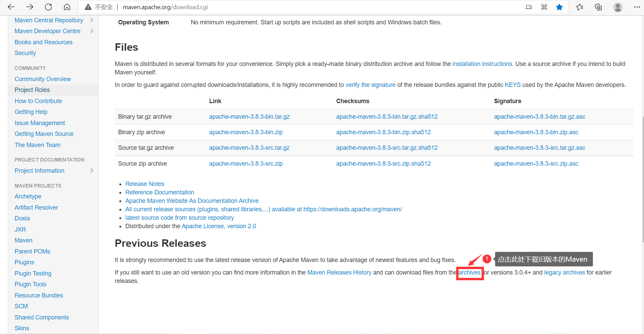Image resolution: width=644 pixels, height=334 pixels.
Task: Download apache-maven-3.8.3-src.zip
Action: point(246,164)
